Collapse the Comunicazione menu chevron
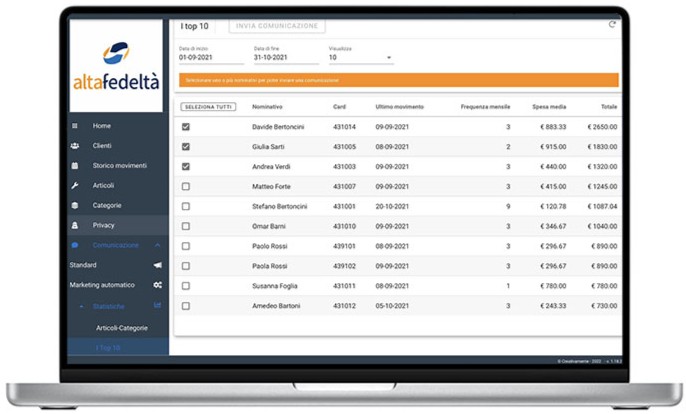Viewport: 686px width, 414px height. tap(158, 246)
